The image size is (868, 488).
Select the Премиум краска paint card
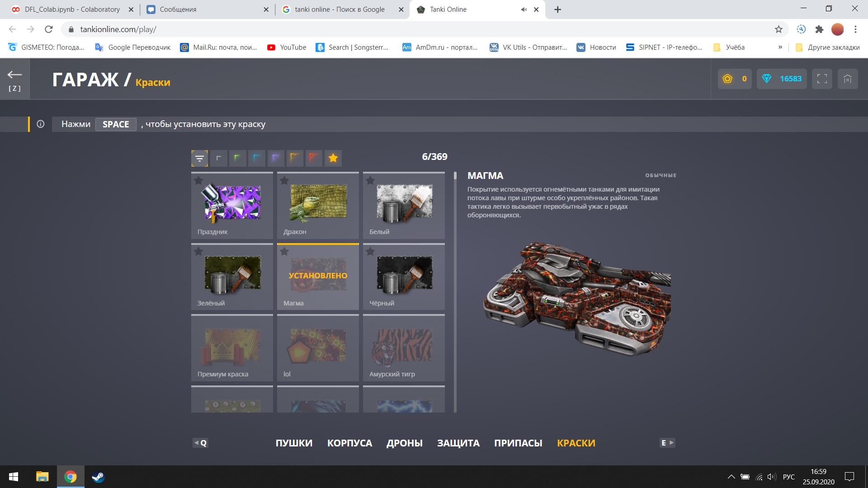(232, 348)
